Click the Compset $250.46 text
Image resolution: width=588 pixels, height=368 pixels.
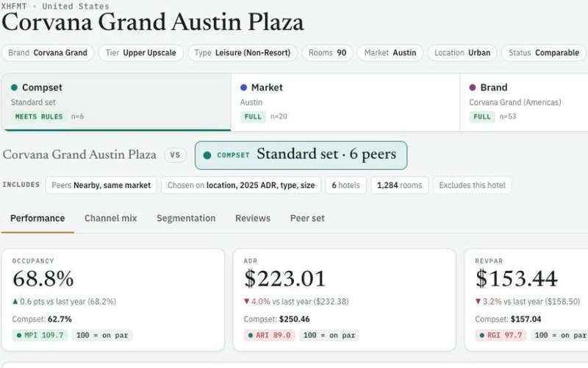(x=277, y=319)
